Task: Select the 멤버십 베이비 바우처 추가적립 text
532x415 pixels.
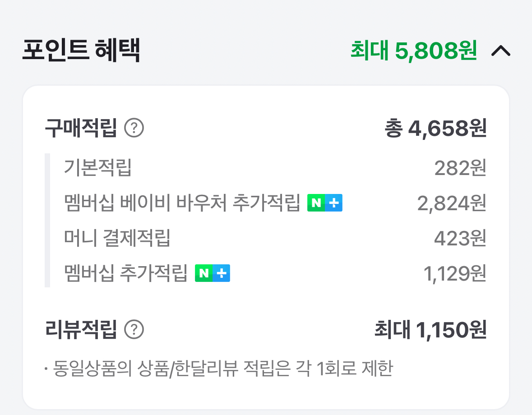Action: (x=182, y=203)
